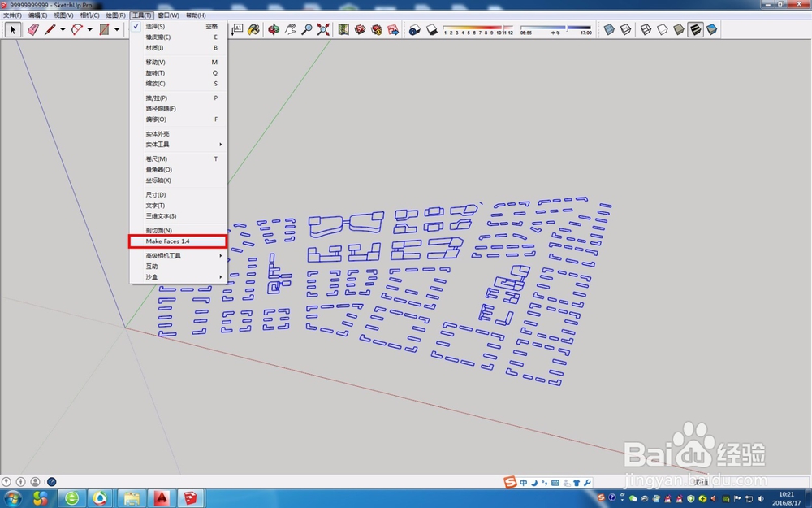Toggle Back Edges display mode

[626, 29]
